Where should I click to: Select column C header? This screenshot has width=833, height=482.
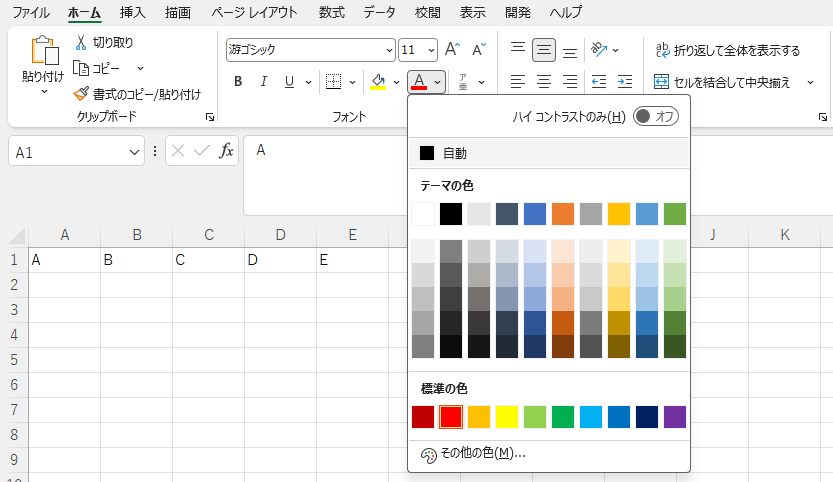tap(209, 235)
